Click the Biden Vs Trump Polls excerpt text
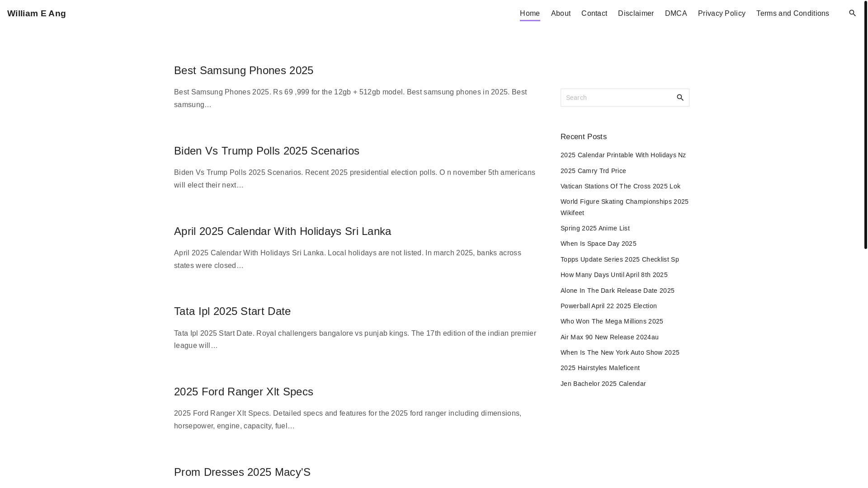This screenshot has width=868, height=488. [354, 179]
